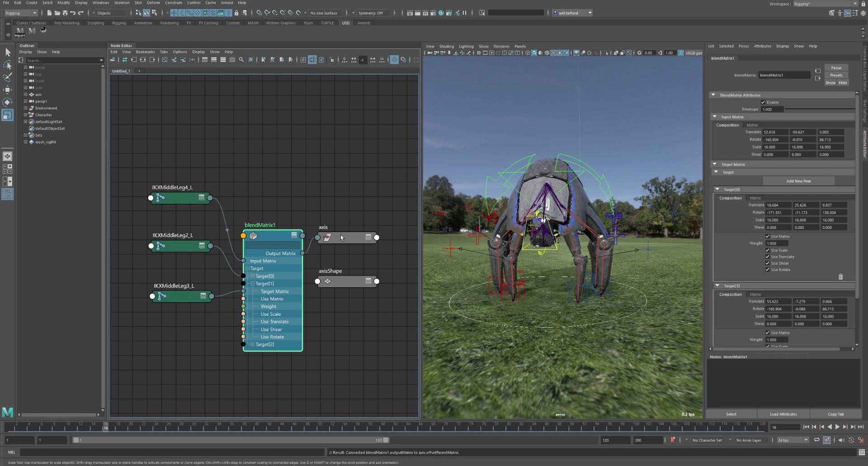
Task: Select the Move tool in the toolbox
Action: pyautogui.click(x=8, y=90)
